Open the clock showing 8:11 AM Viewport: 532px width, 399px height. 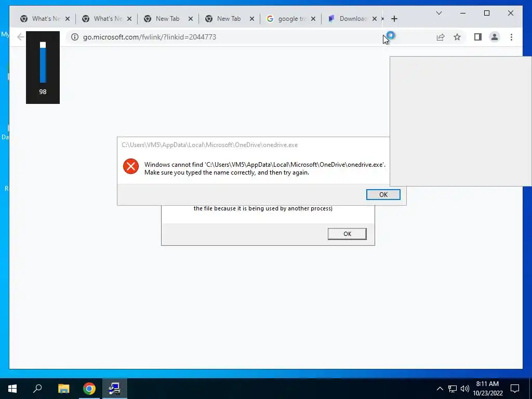[487, 389]
